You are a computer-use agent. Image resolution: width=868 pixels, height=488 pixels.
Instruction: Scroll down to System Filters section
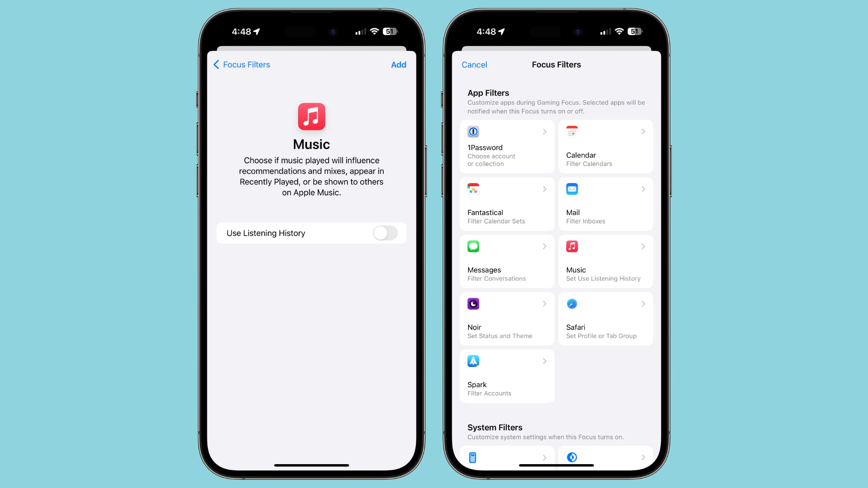click(494, 427)
